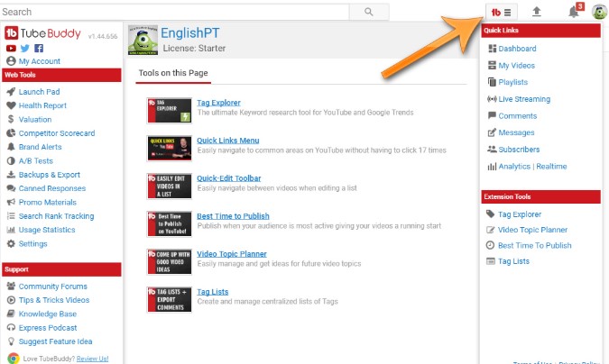Select the Tools on this Page tab
Viewport: 609px width, 364px height.
click(x=175, y=72)
